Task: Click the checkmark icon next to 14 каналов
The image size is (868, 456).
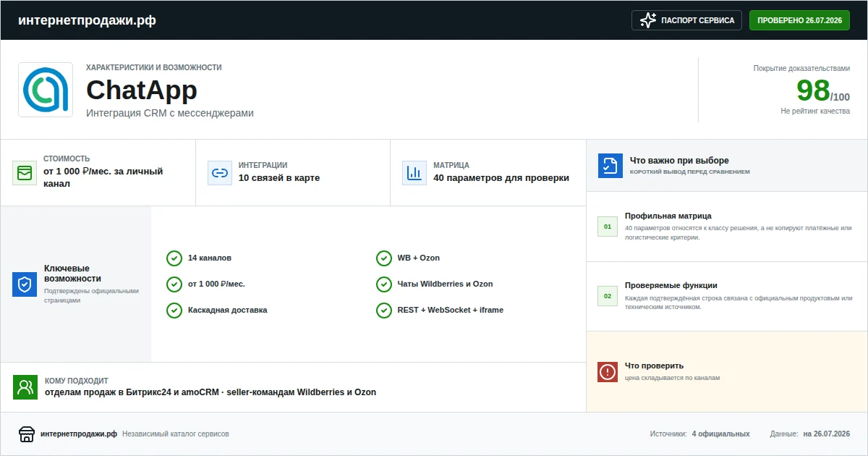Action: (174, 258)
